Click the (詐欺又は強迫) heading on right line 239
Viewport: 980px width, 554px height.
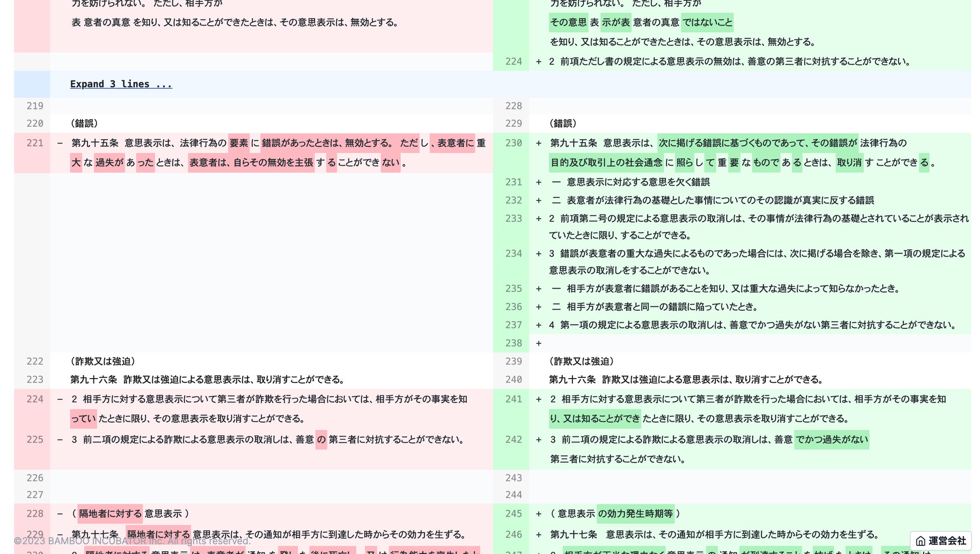(x=581, y=361)
